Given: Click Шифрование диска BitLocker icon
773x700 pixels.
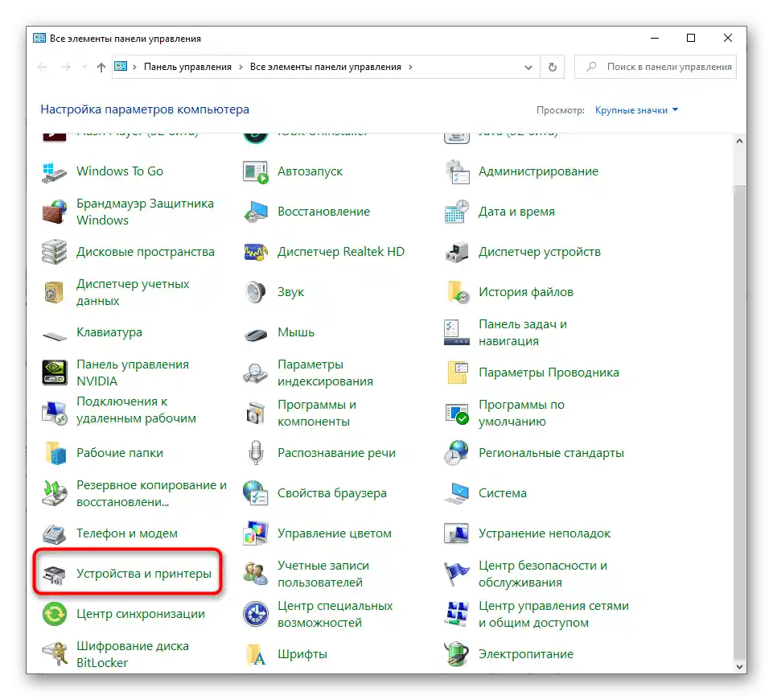Looking at the screenshot, I should (54, 654).
